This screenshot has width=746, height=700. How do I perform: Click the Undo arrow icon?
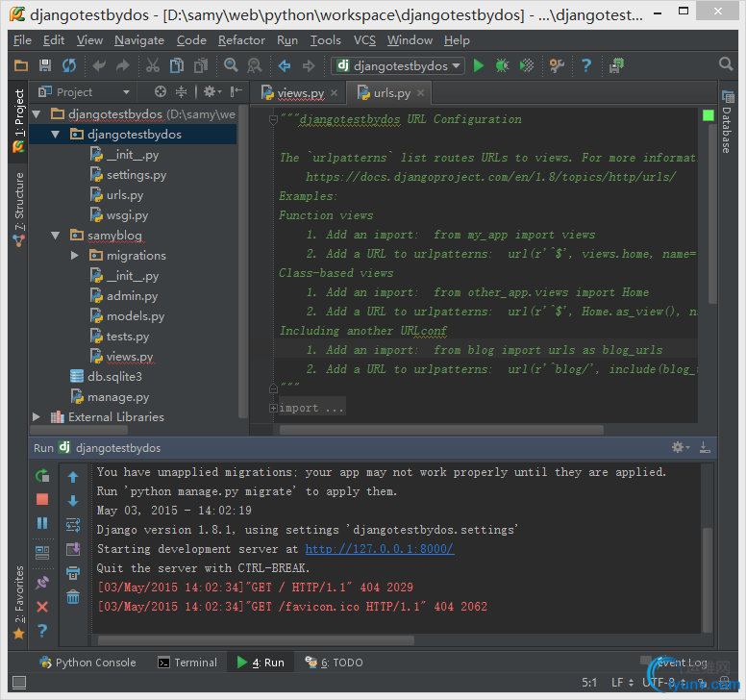(99, 65)
